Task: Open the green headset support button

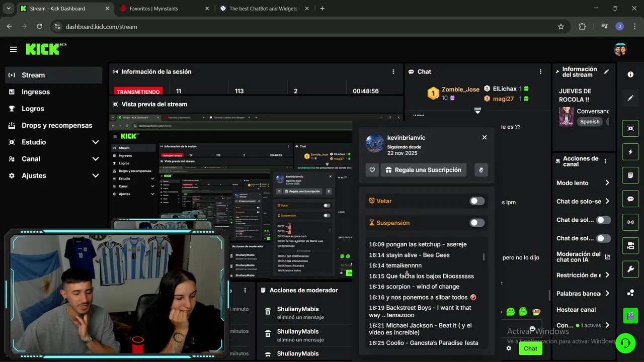Action: pos(625,343)
